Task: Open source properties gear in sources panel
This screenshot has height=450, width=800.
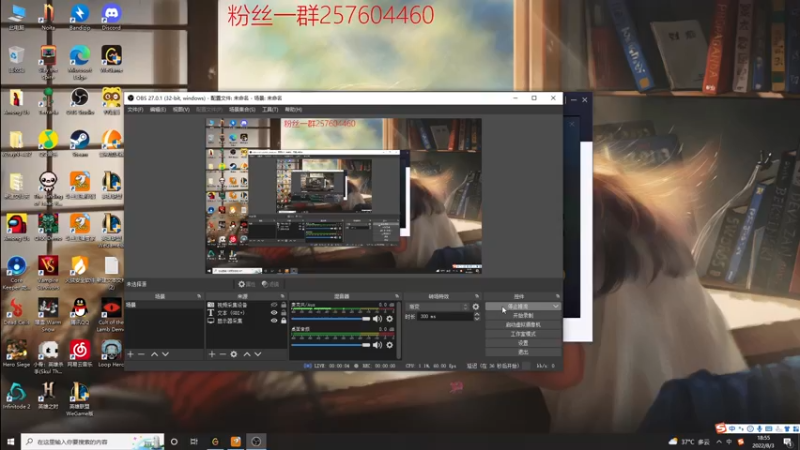Action: (234, 354)
